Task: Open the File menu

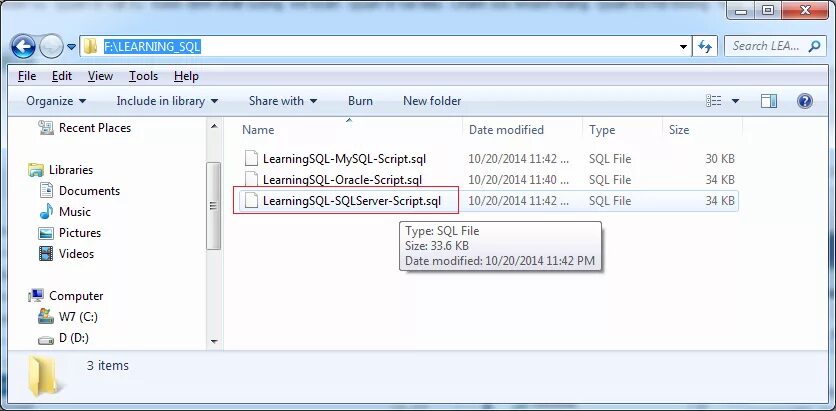Action: pos(27,76)
